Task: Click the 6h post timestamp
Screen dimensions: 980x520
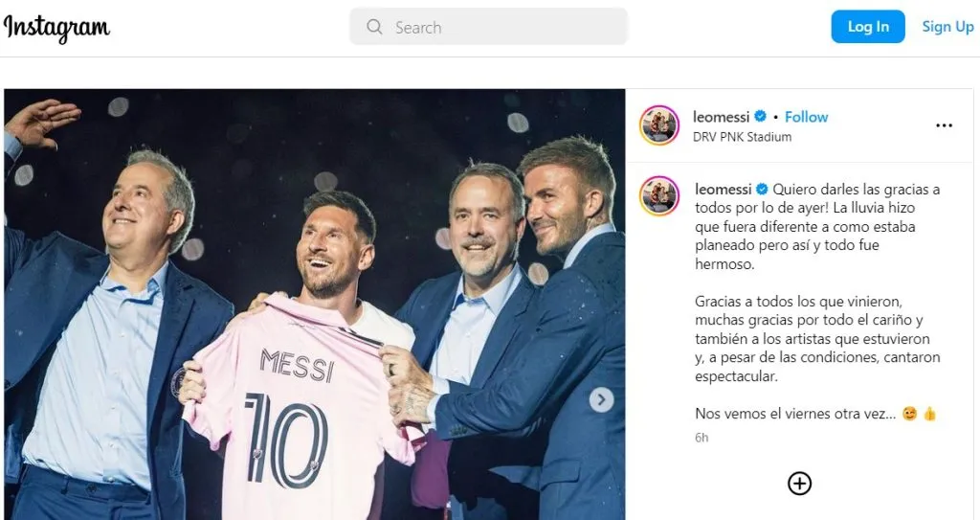Action: click(x=702, y=438)
